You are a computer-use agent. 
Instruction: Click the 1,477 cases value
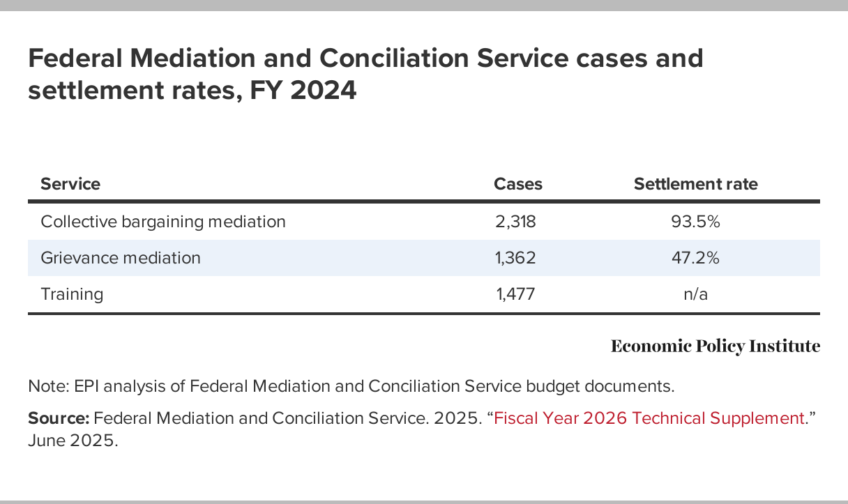pyautogui.click(x=517, y=294)
